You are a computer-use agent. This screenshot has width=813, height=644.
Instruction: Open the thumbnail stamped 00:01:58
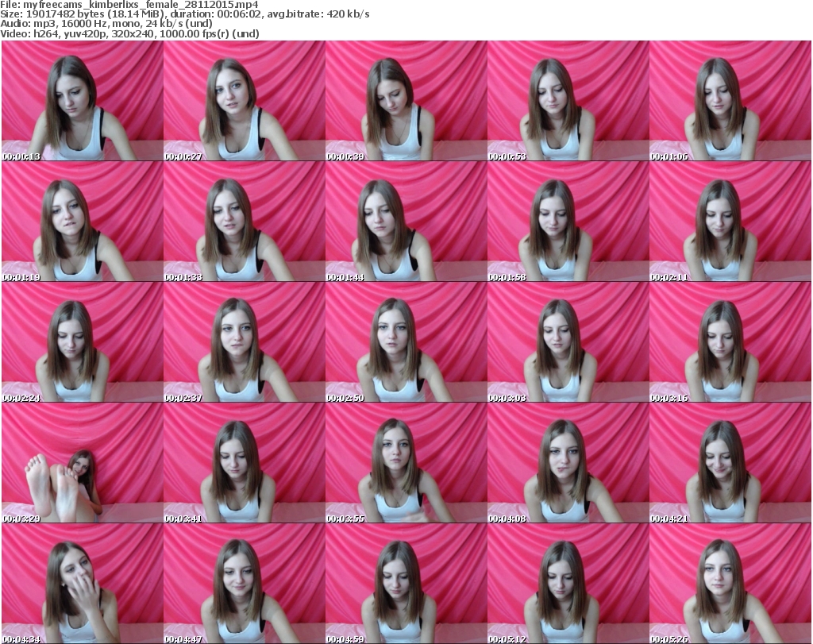pyautogui.click(x=568, y=222)
